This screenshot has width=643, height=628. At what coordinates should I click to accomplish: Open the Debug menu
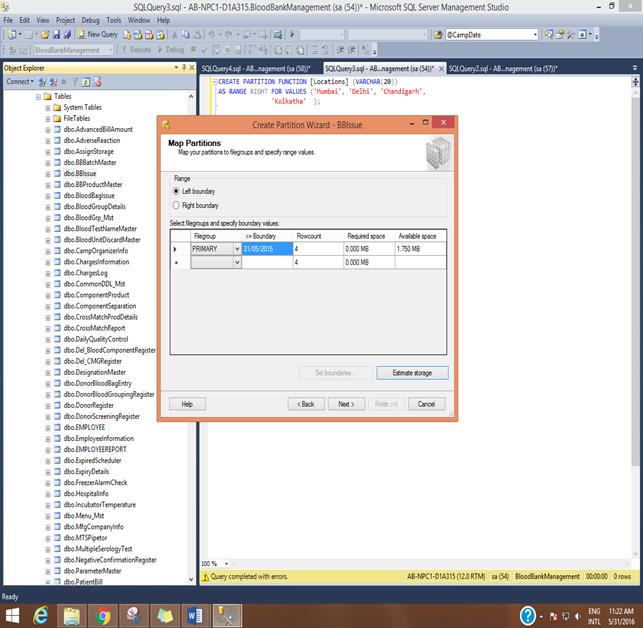coord(90,20)
